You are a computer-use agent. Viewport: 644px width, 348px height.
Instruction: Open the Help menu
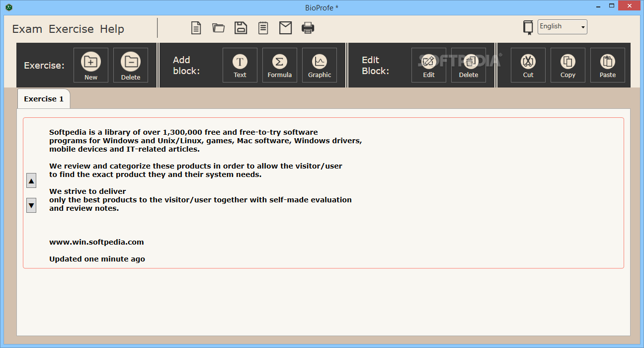click(x=112, y=29)
